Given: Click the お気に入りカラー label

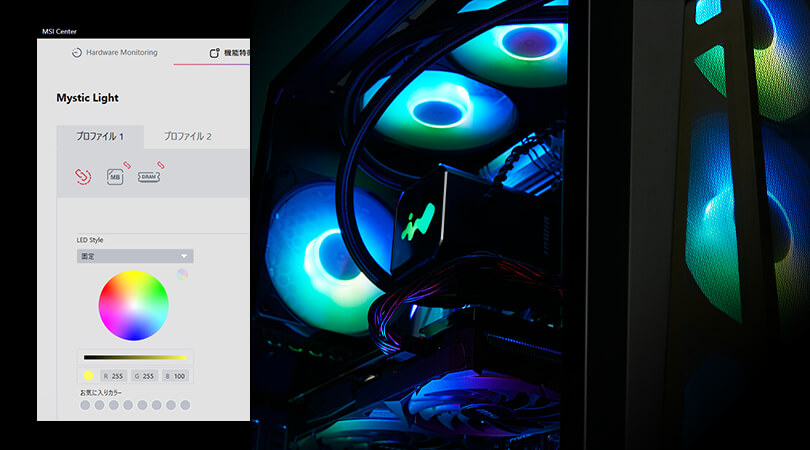Looking at the screenshot, I should point(101,393).
